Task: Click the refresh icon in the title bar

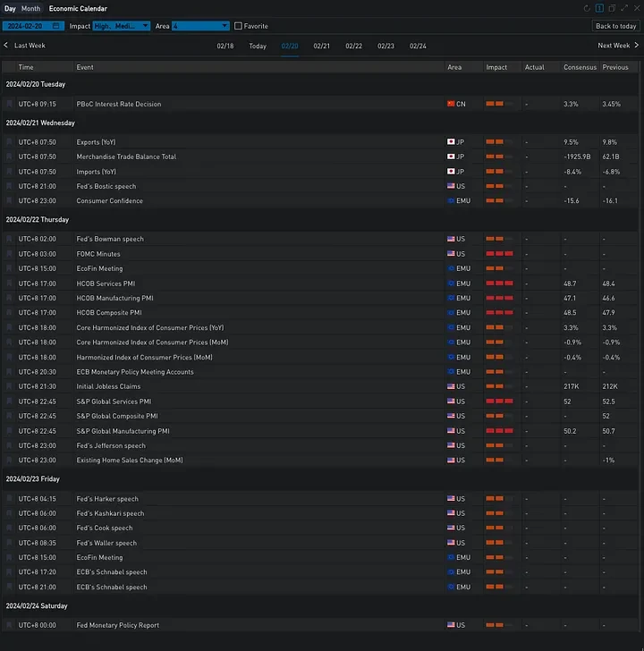Action: [x=587, y=8]
